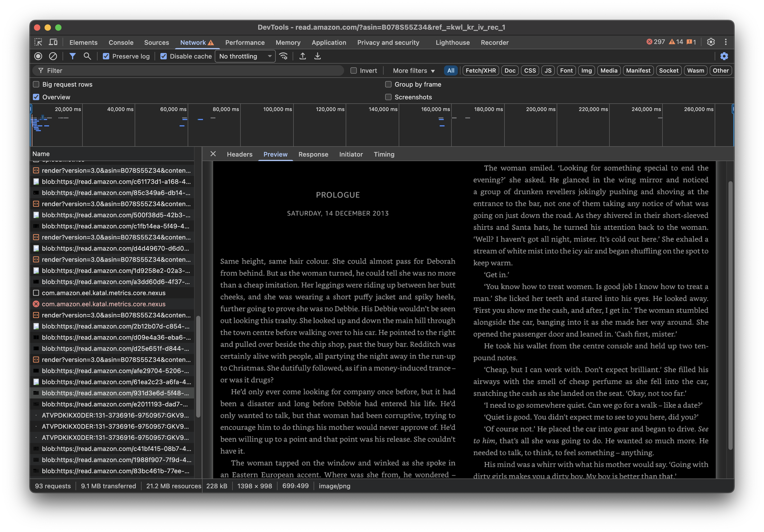The image size is (764, 532).
Task: Select the Img type filter button
Action: 586,70
